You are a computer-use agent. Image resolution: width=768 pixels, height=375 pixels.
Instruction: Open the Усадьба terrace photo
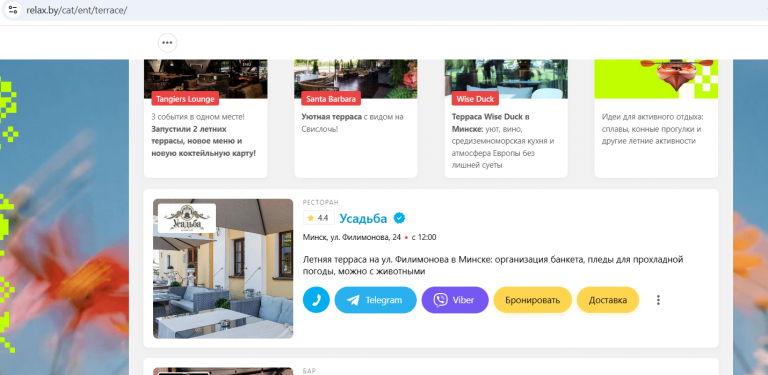(223, 268)
